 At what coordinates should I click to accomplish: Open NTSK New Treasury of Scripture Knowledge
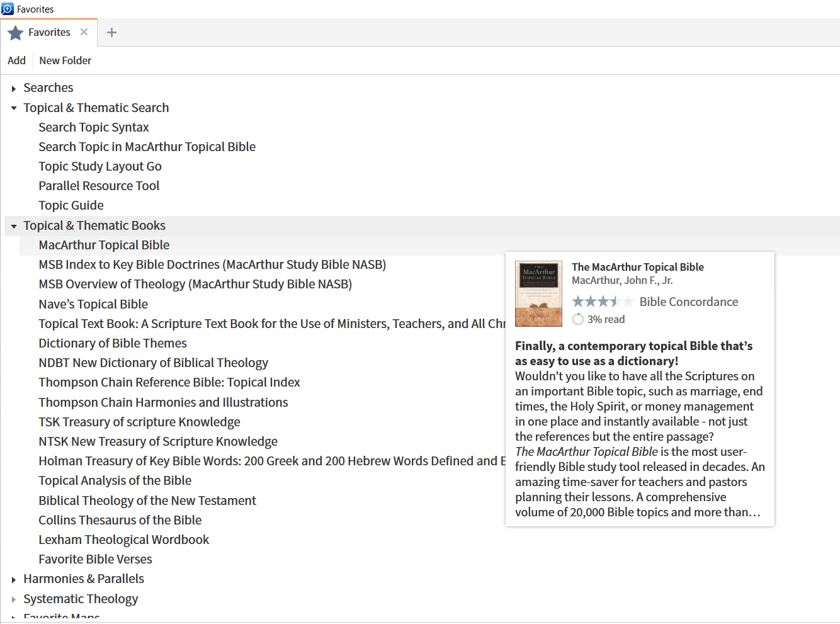[x=158, y=442]
